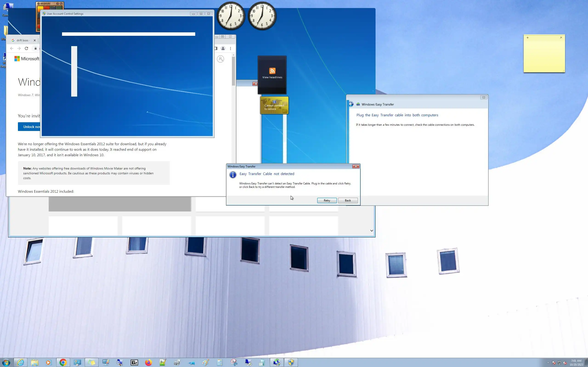Launch 7-Zip from the taskbar
The image size is (588, 367).
pyautogui.click(x=134, y=362)
